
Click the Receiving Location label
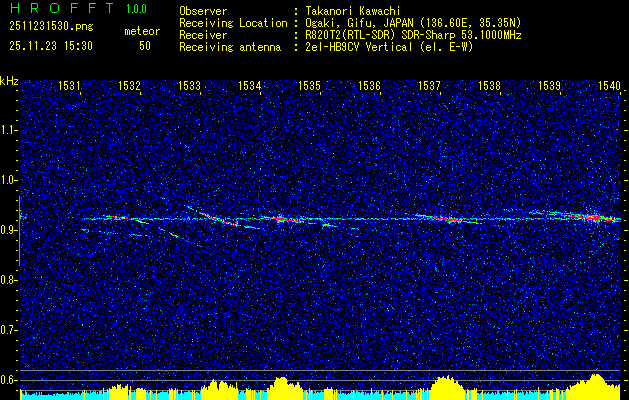tap(233, 24)
